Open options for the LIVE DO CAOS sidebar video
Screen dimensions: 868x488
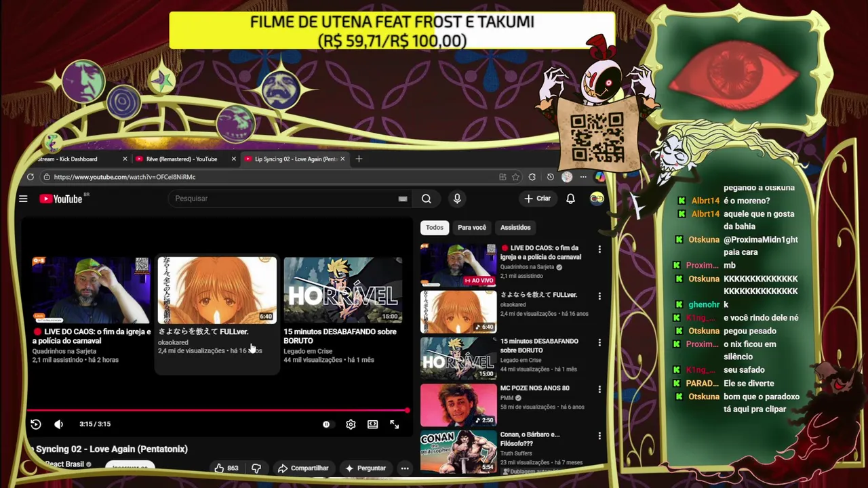pos(599,249)
